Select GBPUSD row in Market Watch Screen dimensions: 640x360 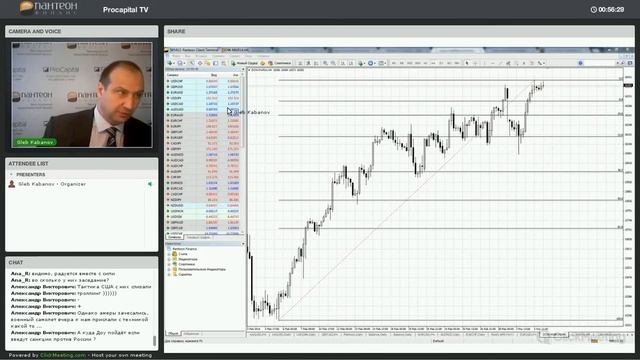[203, 87]
